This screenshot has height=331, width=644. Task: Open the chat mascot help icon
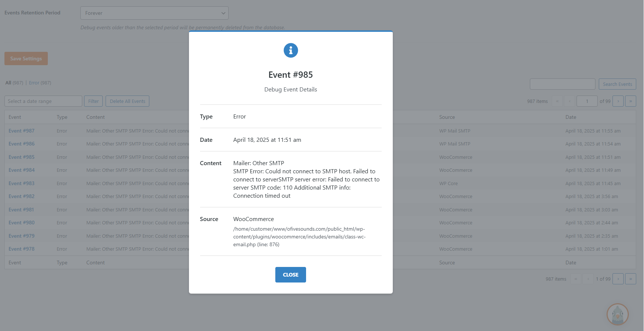pos(617,314)
